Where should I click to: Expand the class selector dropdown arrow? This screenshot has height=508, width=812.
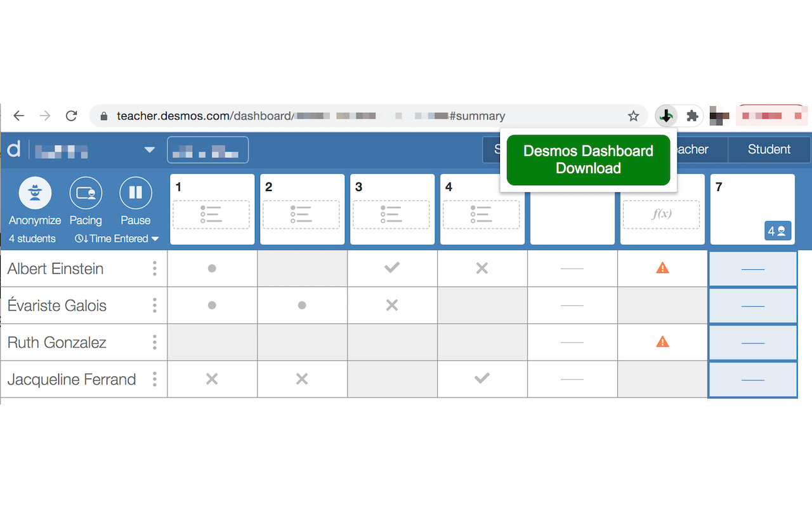150,150
